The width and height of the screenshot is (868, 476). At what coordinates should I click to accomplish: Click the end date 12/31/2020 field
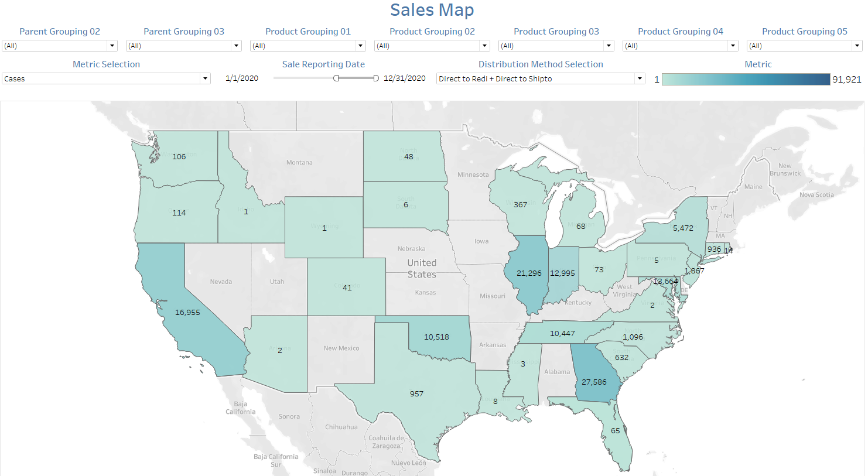point(405,78)
